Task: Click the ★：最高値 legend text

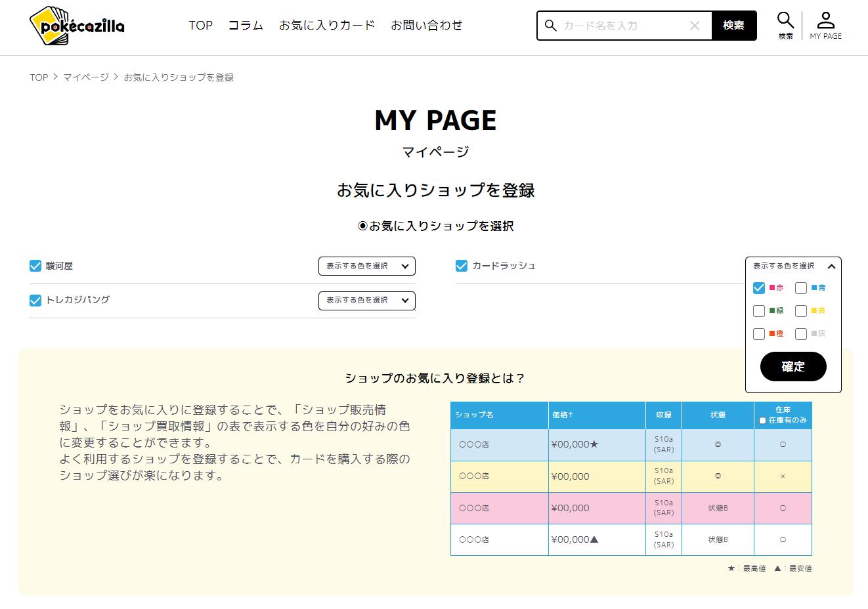Action: click(x=747, y=568)
